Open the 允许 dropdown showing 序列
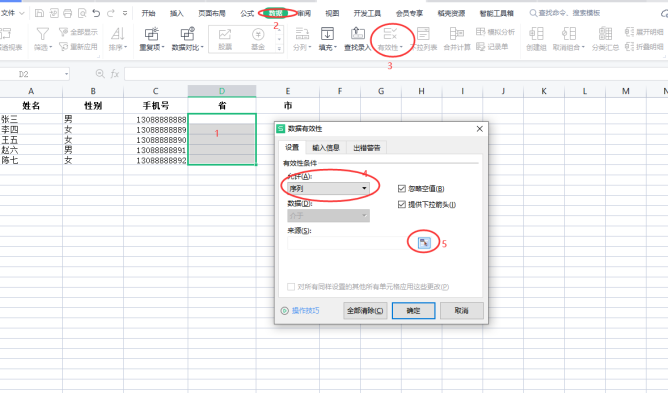 tap(328, 188)
